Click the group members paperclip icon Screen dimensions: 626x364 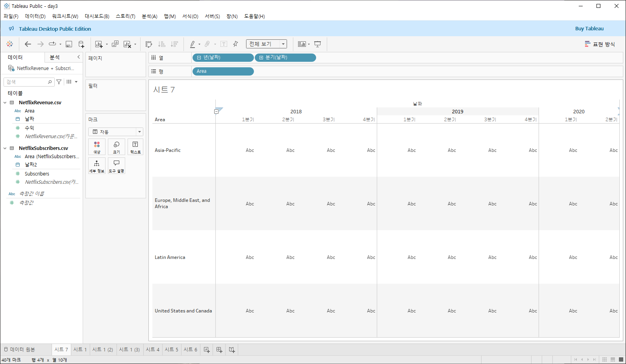(207, 44)
